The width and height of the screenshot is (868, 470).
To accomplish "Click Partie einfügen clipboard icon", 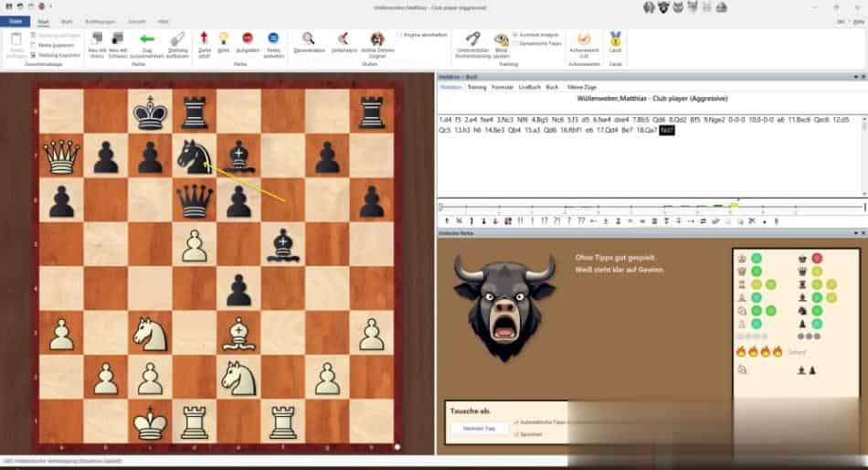I will (x=16, y=40).
